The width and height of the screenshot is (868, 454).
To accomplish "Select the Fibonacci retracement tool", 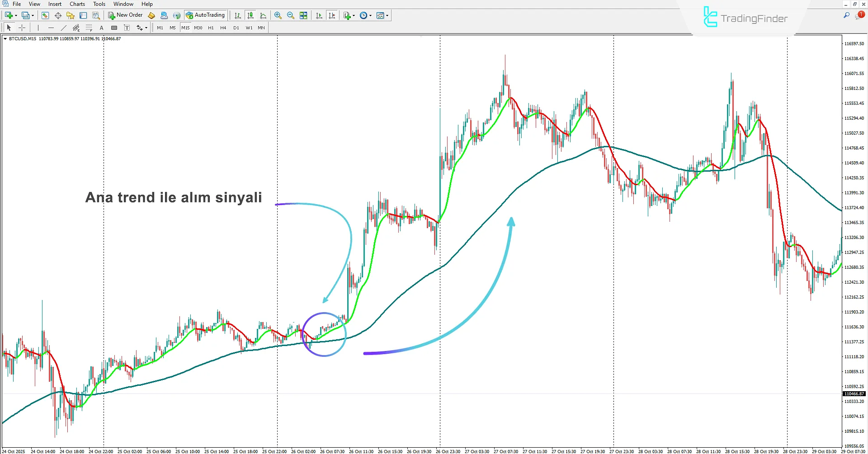I will pos(89,28).
